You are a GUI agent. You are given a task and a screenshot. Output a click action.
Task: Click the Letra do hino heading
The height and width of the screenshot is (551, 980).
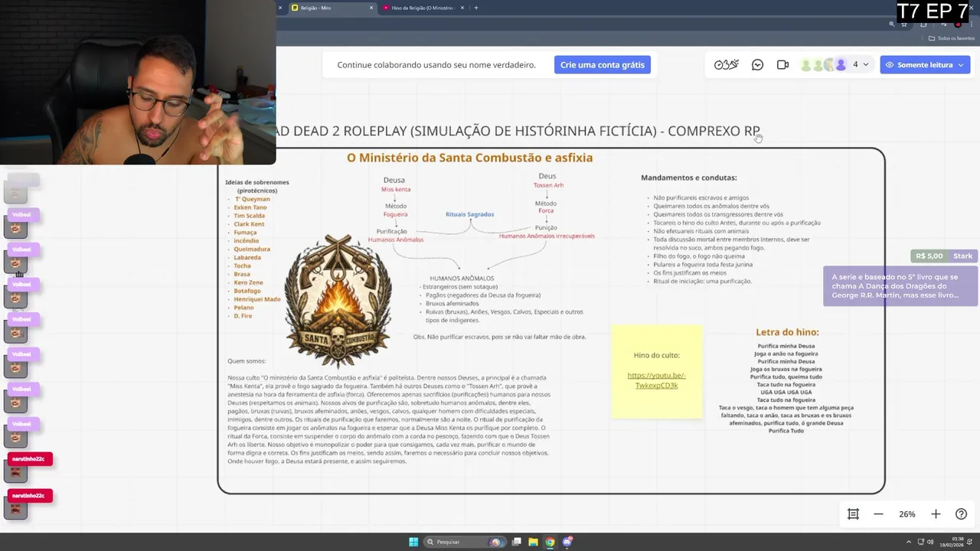pyautogui.click(x=787, y=332)
